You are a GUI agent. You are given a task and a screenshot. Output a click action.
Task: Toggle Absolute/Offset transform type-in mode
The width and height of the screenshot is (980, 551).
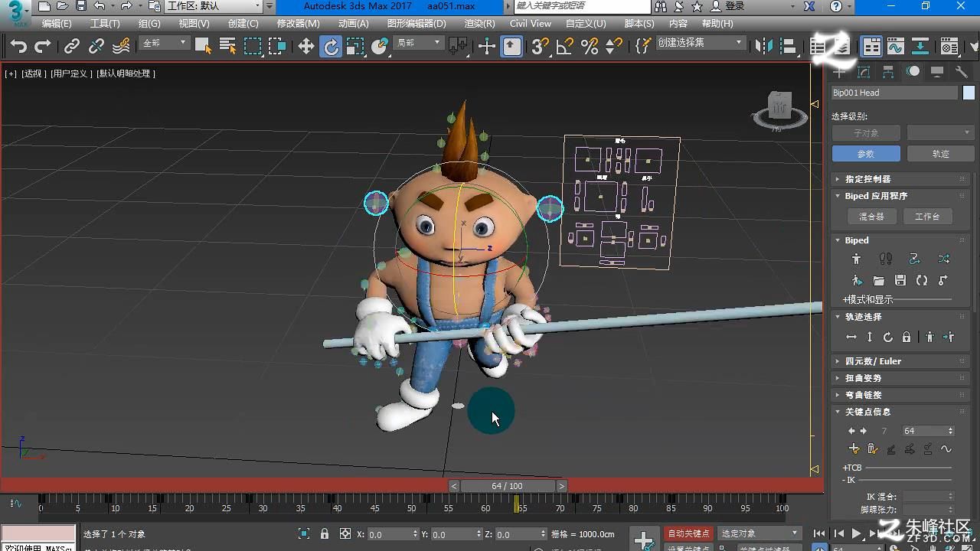click(x=345, y=534)
